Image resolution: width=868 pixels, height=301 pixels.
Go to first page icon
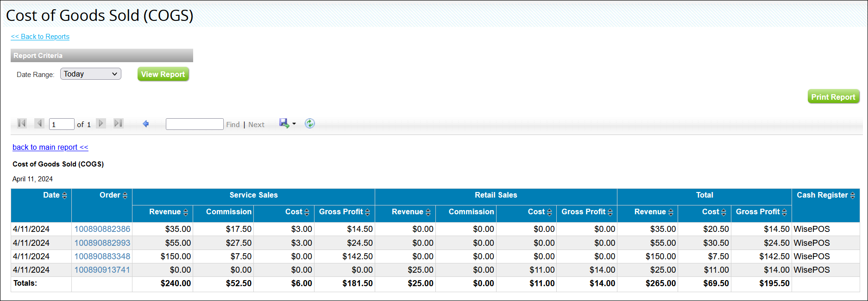(22, 123)
